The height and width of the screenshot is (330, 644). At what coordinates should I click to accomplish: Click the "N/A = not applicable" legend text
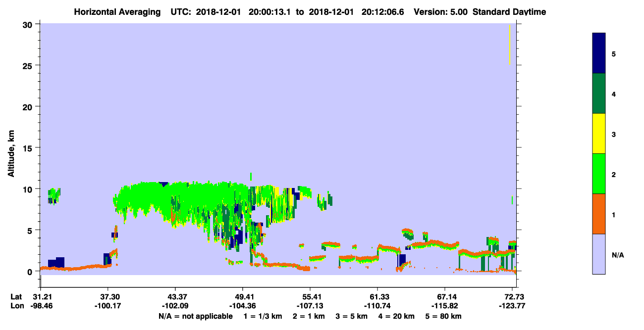tap(195, 316)
